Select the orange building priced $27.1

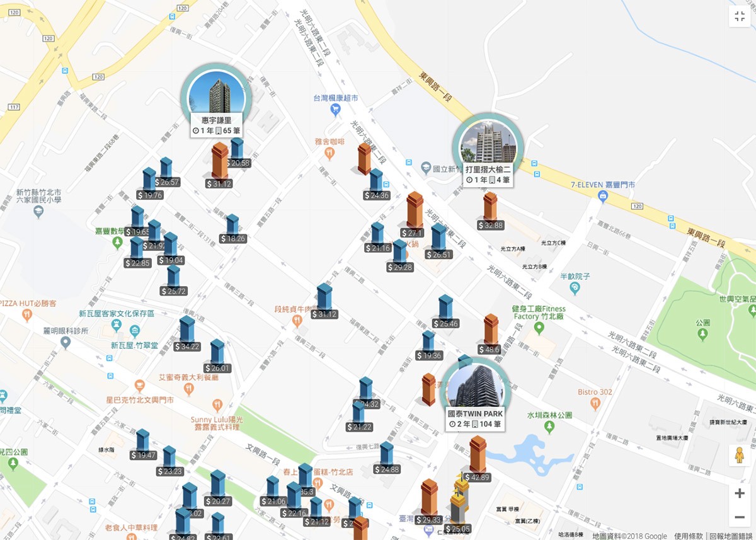coord(415,210)
